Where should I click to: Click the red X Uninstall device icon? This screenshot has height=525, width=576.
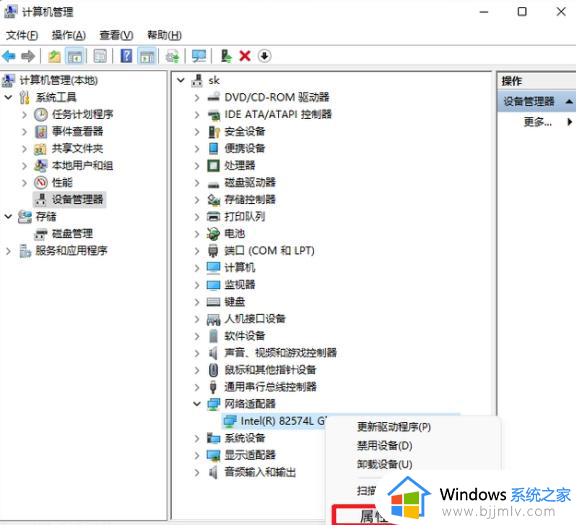point(245,56)
